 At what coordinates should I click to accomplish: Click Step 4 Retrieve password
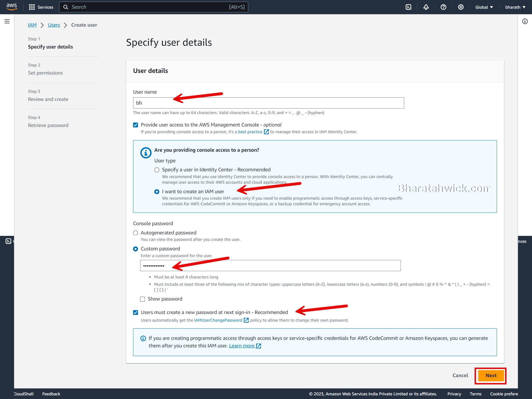(48, 125)
